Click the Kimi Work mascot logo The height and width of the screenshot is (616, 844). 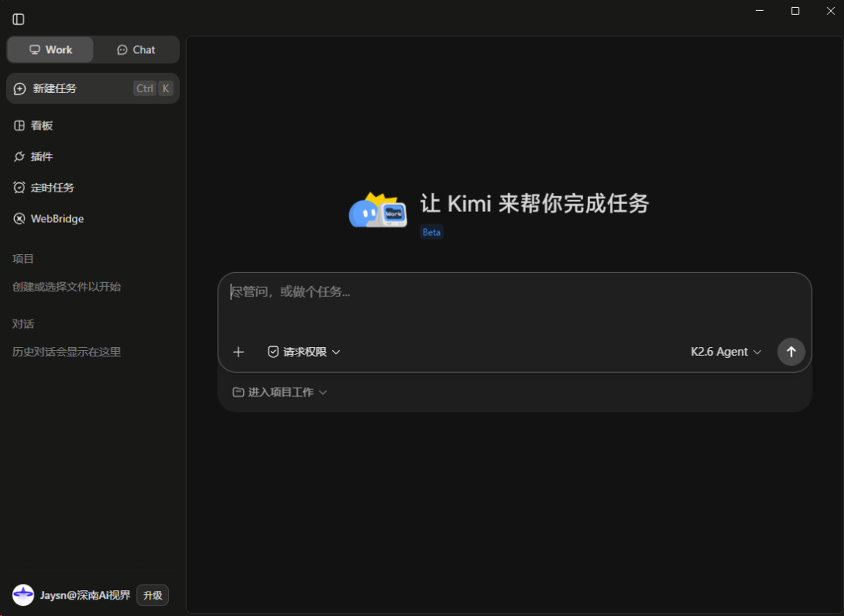pos(378,210)
